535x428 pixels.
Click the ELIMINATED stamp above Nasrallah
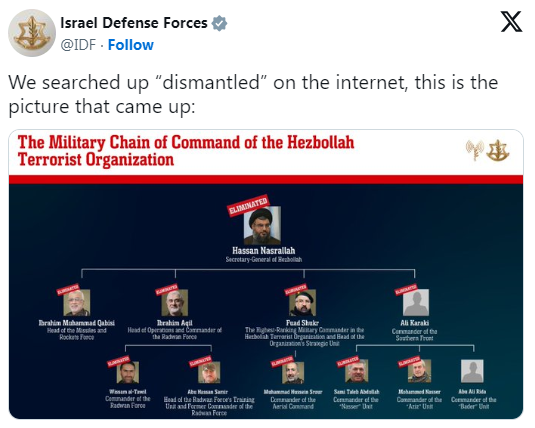point(248,205)
